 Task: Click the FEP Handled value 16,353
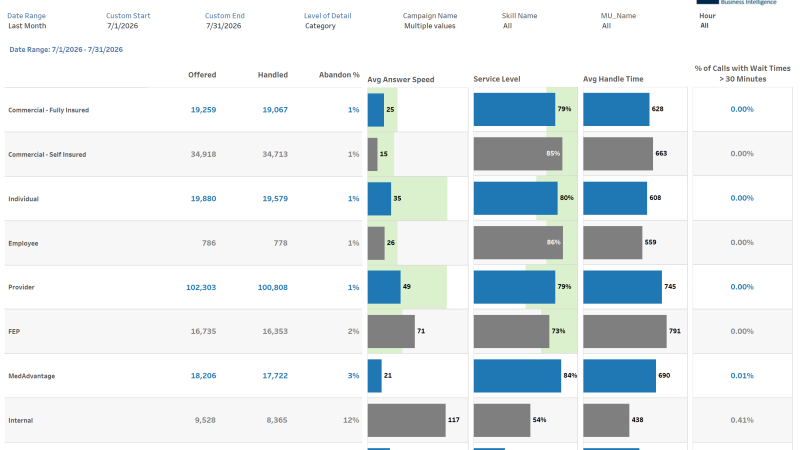(x=275, y=331)
